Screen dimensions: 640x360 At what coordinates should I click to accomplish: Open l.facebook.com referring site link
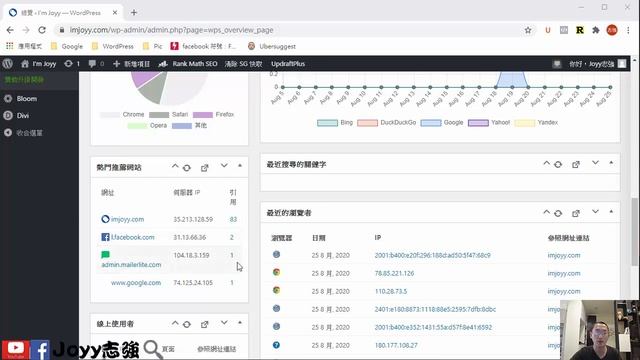pos(133,237)
